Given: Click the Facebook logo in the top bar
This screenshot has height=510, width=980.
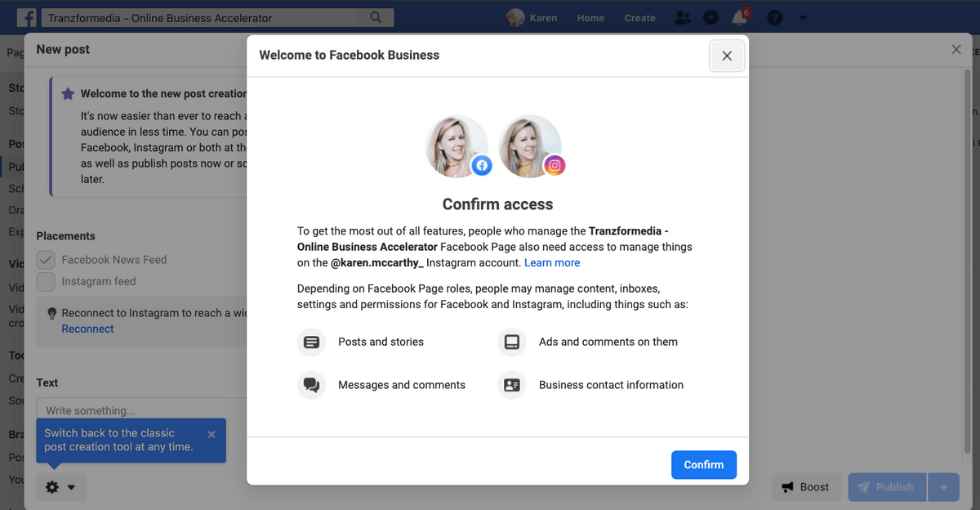Looking at the screenshot, I should pyautogui.click(x=26, y=17).
